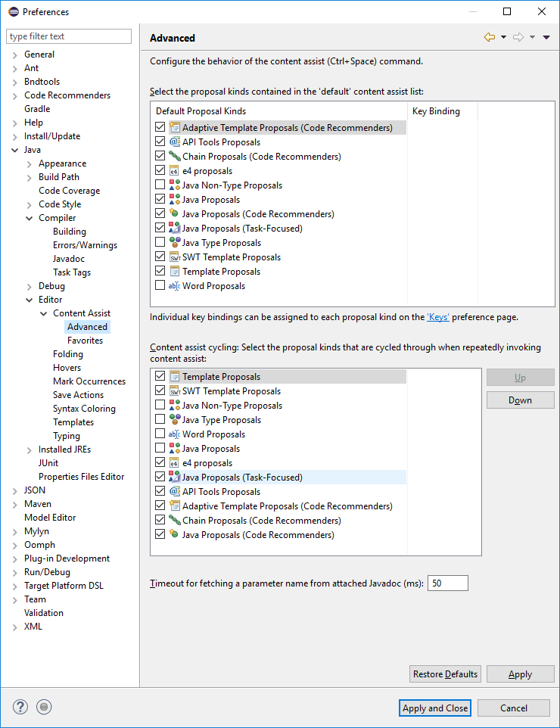Enable Java Proposals in cycling list
This screenshot has width=560, height=728.
coord(160,447)
